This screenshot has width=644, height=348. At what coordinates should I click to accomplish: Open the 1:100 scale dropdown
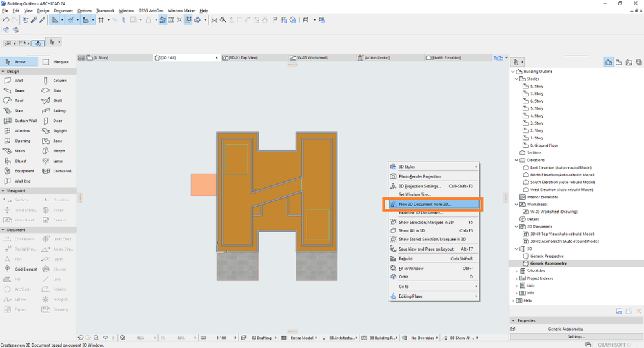221,338
